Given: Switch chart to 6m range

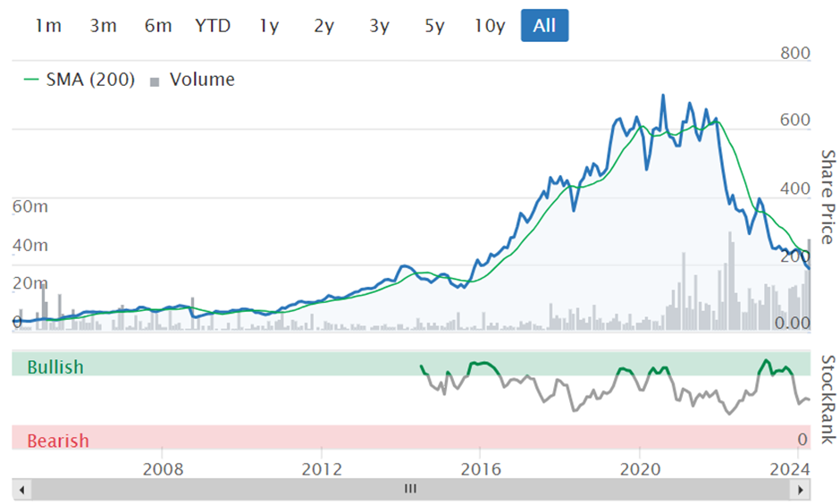Looking at the screenshot, I should pyautogui.click(x=158, y=26).
